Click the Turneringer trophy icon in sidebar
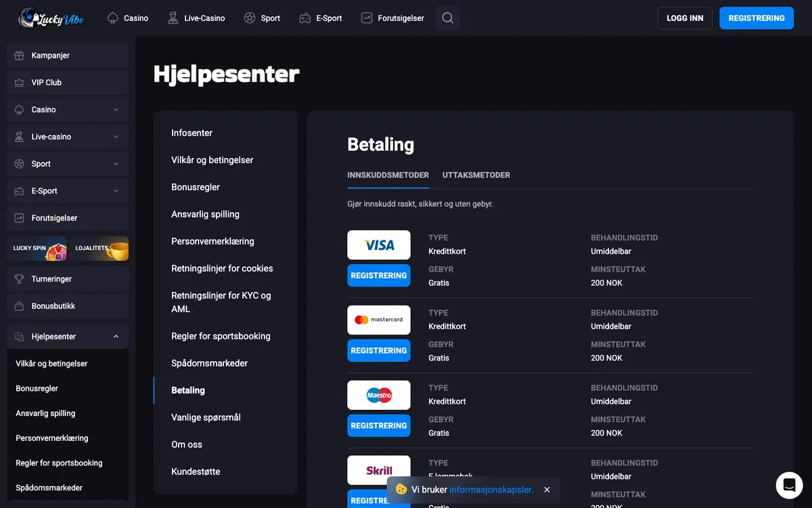This screenshot has height=508, width=812. tap(19, 279)
